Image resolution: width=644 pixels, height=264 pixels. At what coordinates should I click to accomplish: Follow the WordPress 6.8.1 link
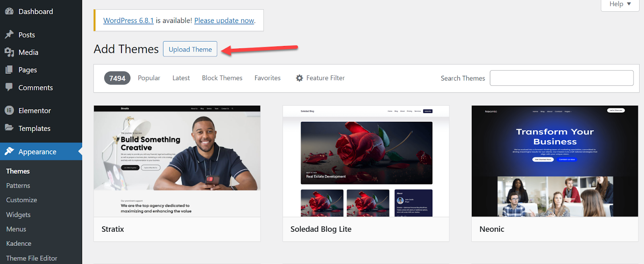(x=128, y=21)
